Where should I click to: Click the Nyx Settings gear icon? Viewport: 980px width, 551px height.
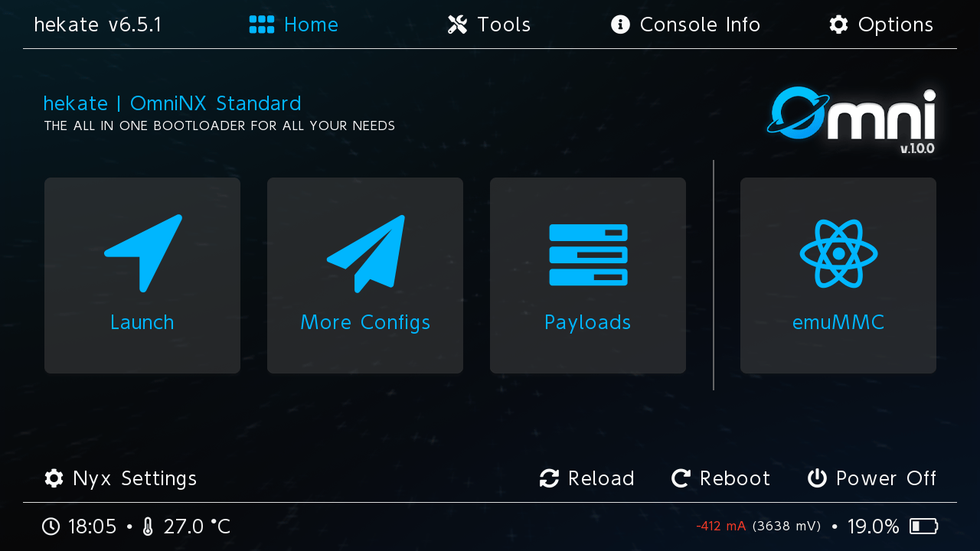click(54, 478)
